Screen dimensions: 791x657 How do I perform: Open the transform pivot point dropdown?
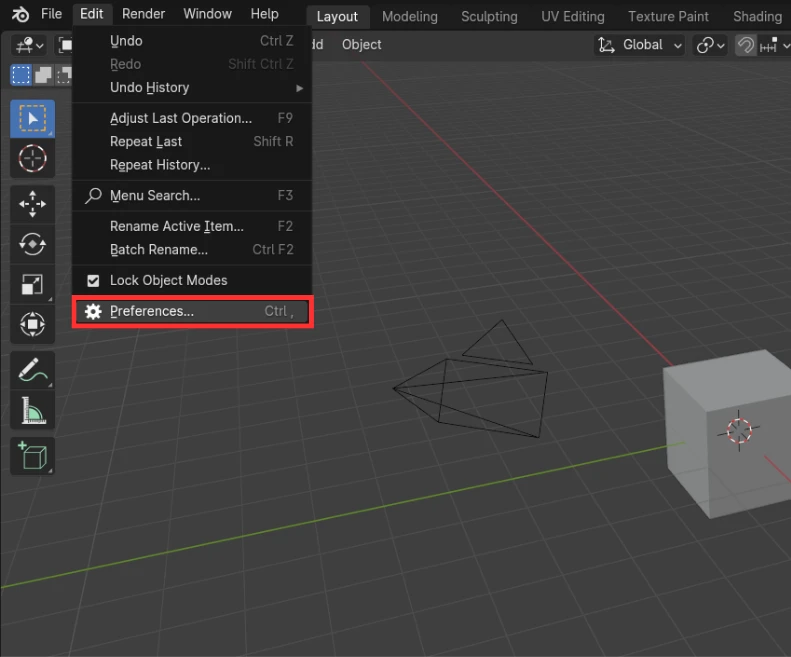[710, 45]
